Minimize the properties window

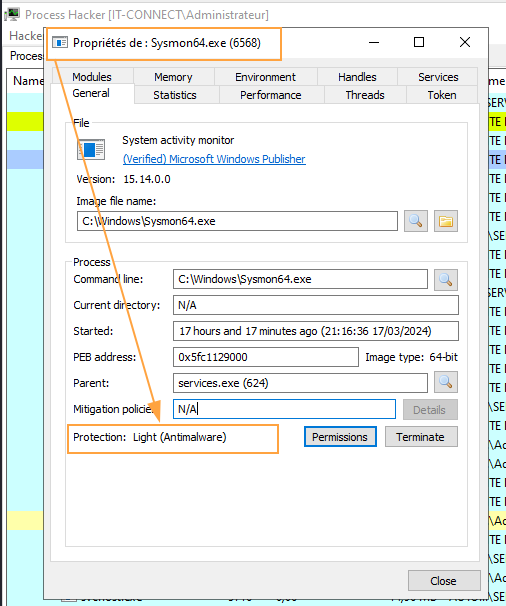(374, 42)
